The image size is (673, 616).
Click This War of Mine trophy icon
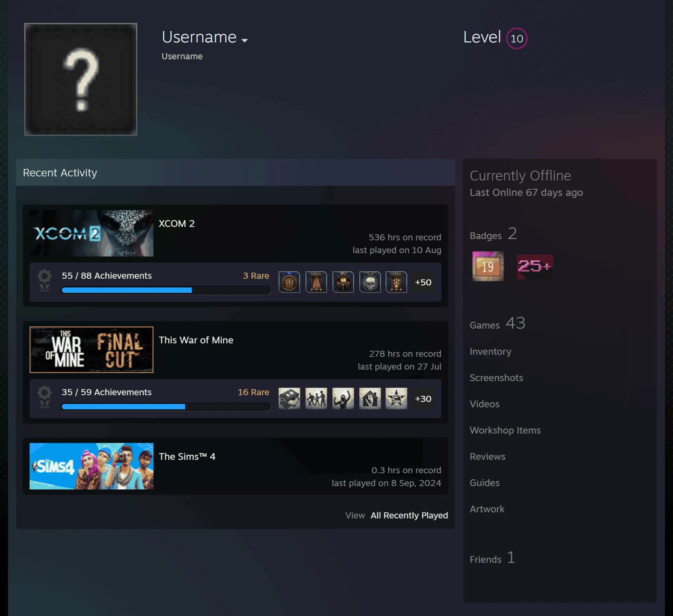pyautogui.click(x=45, y=397)
